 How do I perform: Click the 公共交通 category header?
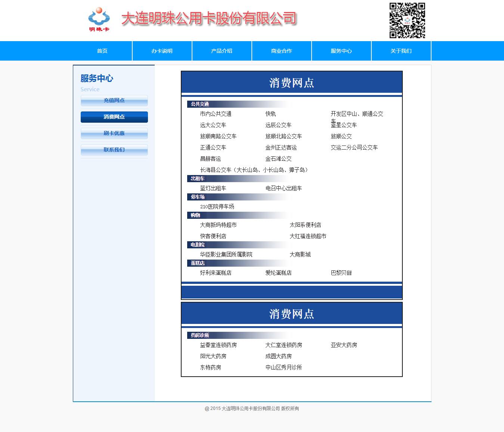200,104
